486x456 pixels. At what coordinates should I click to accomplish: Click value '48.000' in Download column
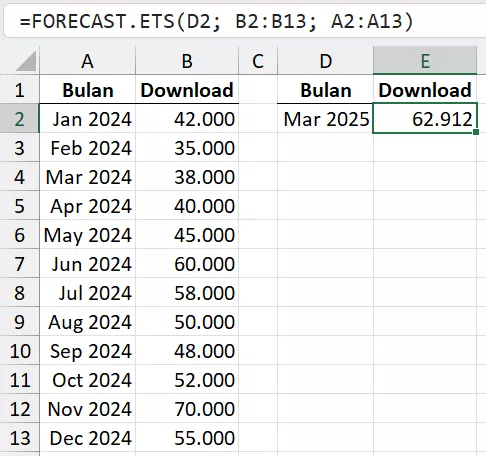[x=187, y=351]
